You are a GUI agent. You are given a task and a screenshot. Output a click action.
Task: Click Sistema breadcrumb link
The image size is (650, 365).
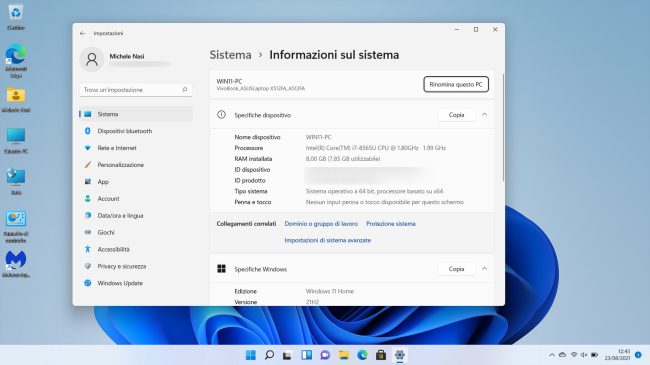pyautogui.click(x=230, y=55)
